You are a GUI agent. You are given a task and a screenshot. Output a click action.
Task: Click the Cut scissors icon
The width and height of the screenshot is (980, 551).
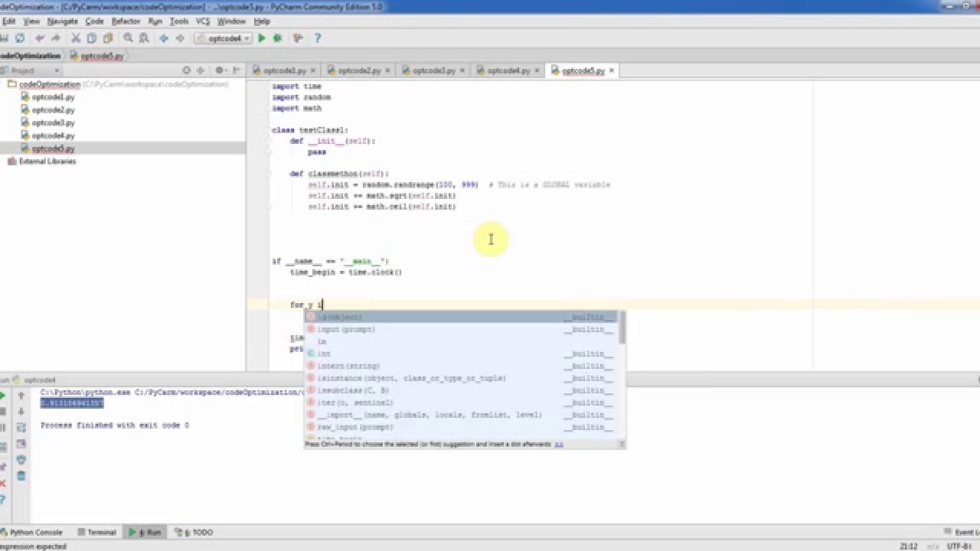[x=76, y=38]
